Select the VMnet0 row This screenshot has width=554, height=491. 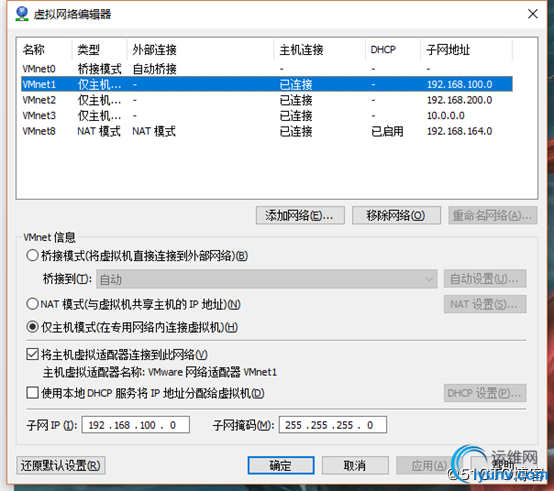click(267, 69)
